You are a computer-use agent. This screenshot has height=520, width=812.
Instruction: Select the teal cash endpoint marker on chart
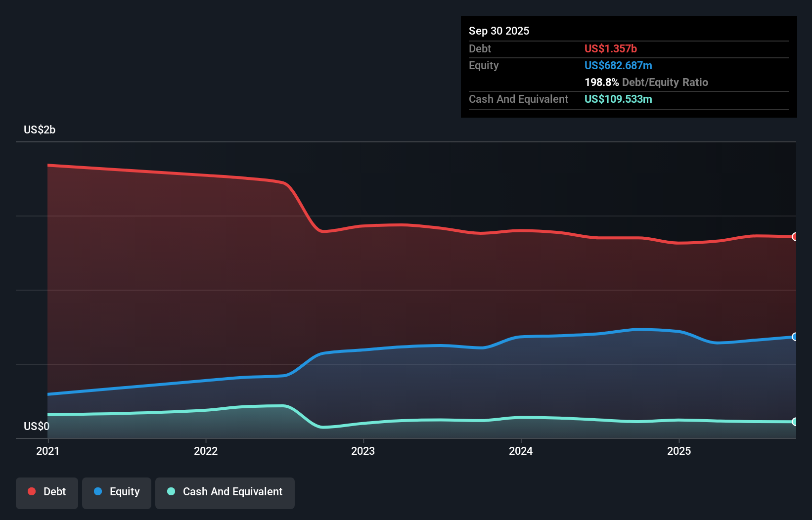pyautogui.click(x=794, y=422)
